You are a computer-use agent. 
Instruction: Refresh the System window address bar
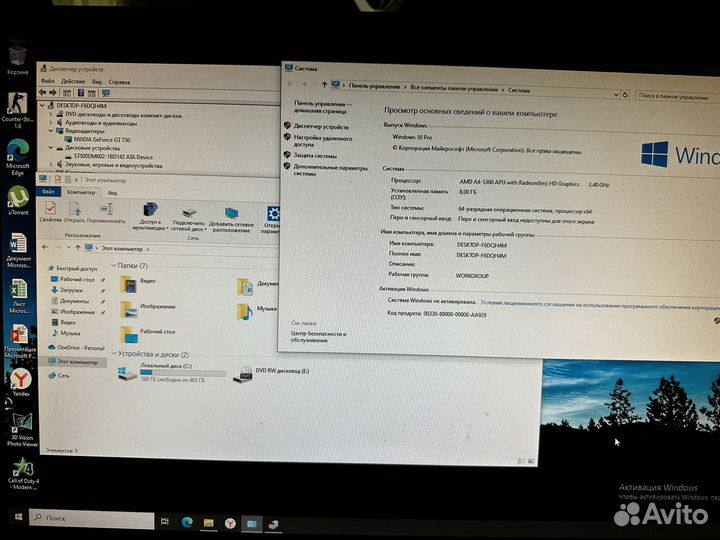point(625,95)
